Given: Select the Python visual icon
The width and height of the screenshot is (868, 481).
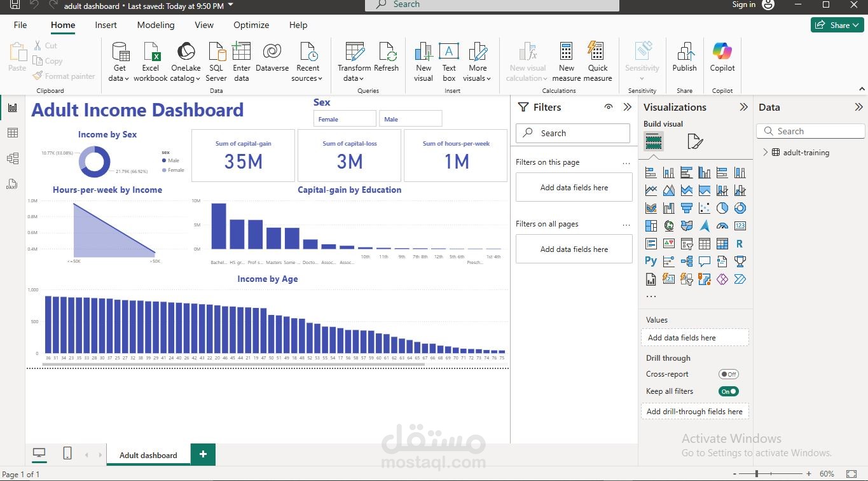Looking at the screenshot, I should coord(651,261).
